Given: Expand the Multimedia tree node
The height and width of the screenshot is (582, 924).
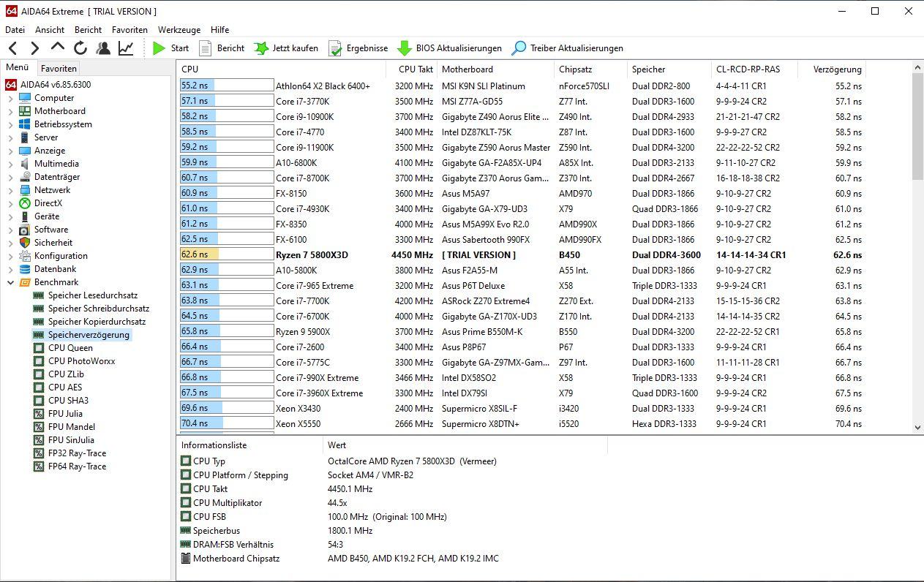Looking at the screenshot, I should [10, 164].
